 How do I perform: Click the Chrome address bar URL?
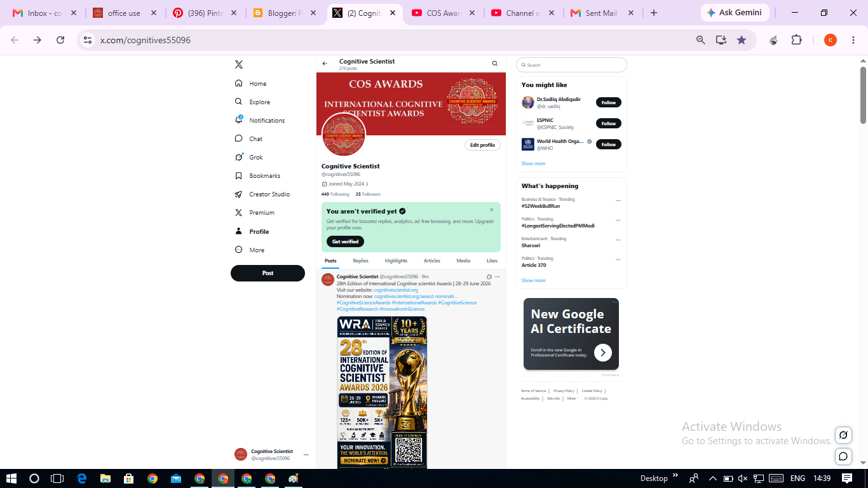[146, 40]
